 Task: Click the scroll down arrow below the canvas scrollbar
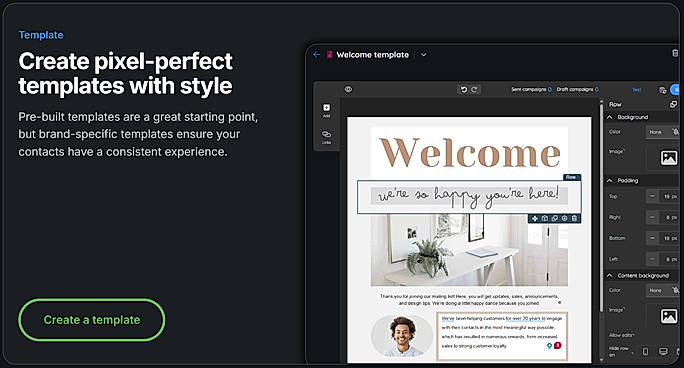602,360
